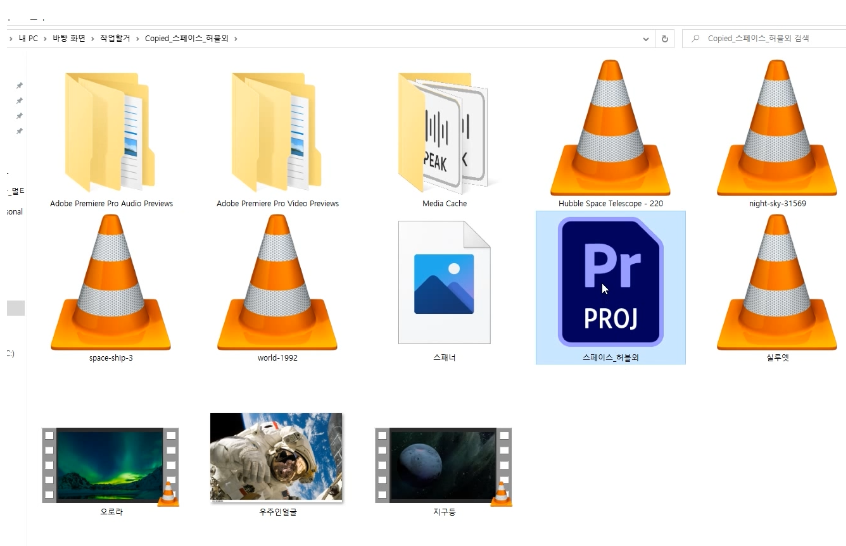Screen dimensions: 846x546
Task: Click the file name label night-sky-31569
Action: [777, 203]
